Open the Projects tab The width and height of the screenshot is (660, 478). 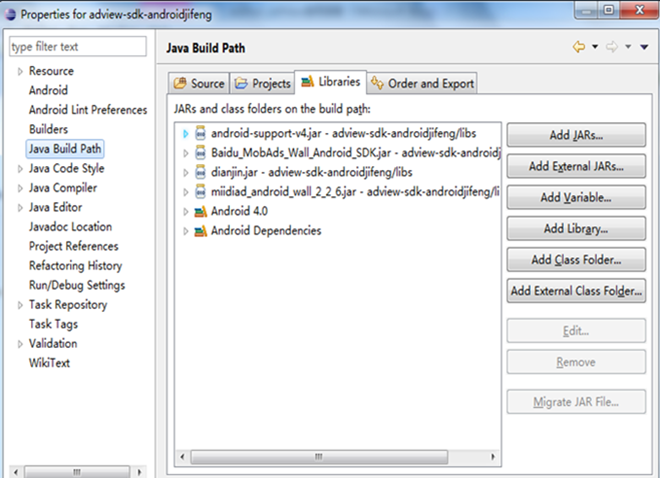(263, 84)
